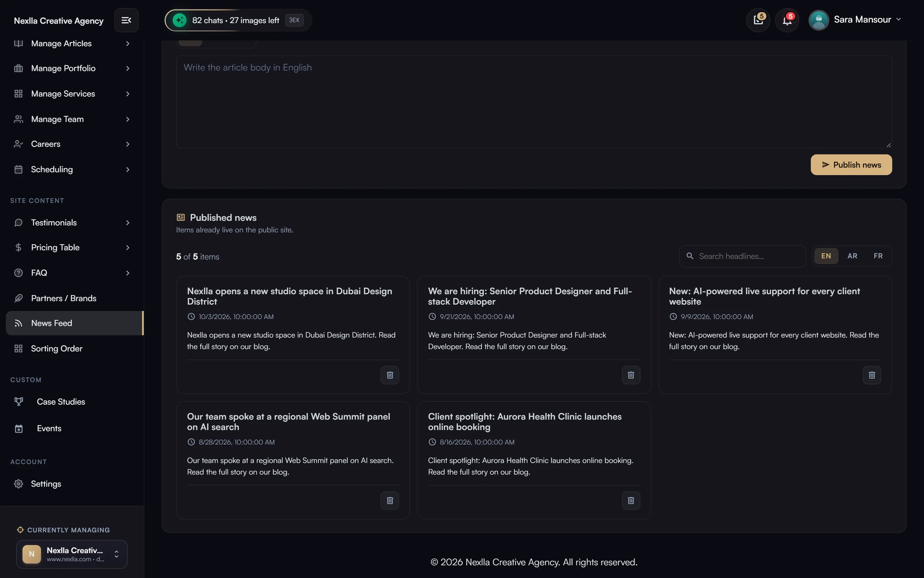The width and height of the screenshot is (924, 578).
Task: Click the Partners / Brands feather icon
Action: pos(18,298)
